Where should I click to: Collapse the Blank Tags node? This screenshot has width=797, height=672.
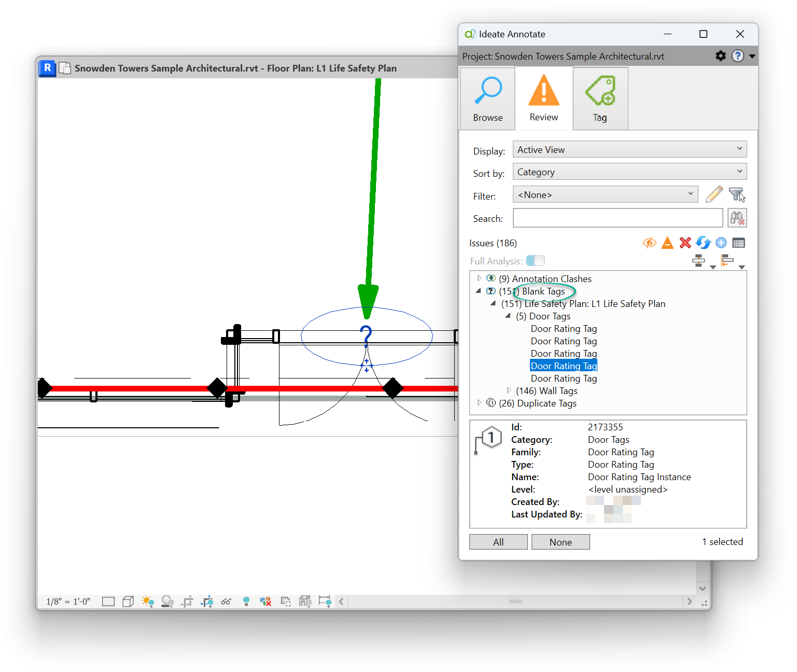coord(479,291)
